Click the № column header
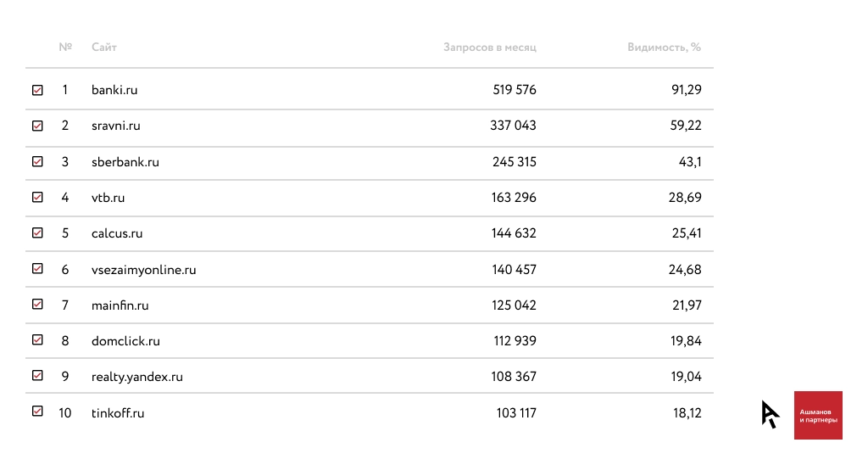868x465 pixels. click(x=65, y=48)
